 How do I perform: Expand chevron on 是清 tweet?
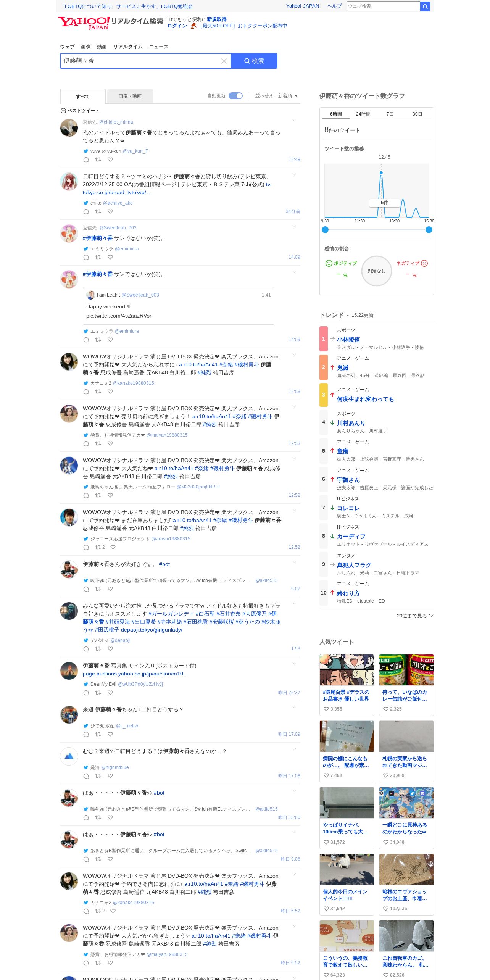[x=294, y=749]
